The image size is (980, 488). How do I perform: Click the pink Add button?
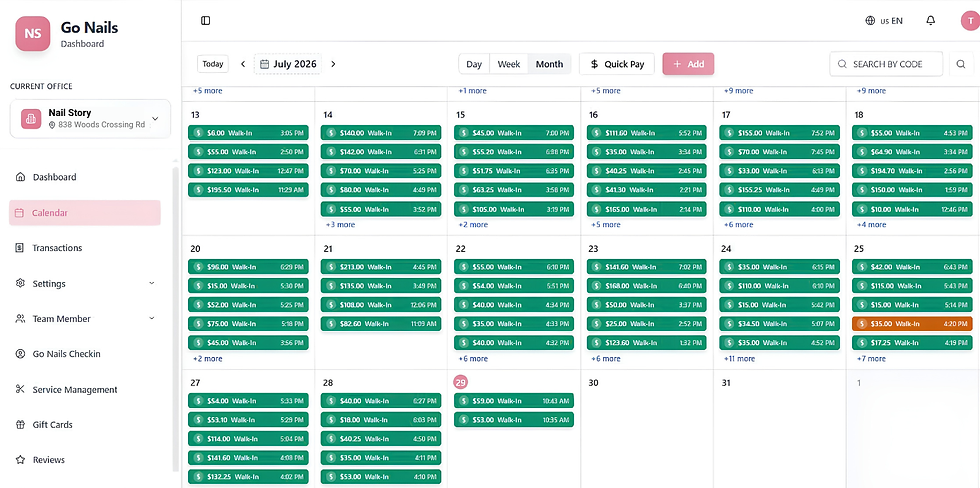[x=688, y=64]
